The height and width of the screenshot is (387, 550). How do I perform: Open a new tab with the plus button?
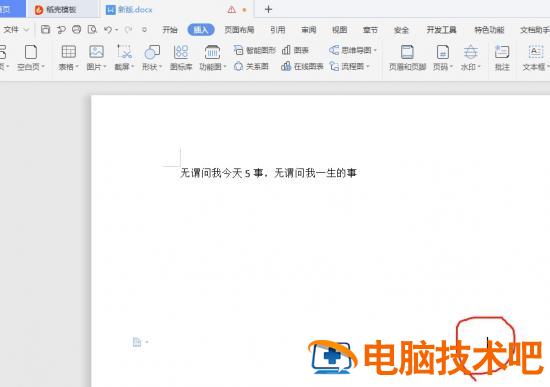[x=268, y=9]
